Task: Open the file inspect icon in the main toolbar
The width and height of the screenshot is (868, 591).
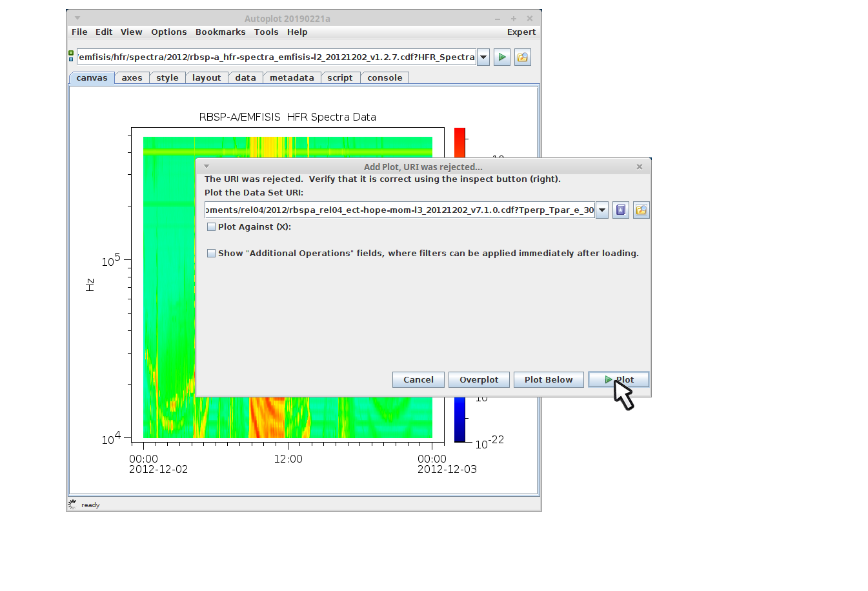Action: click(x=522, y=57)
